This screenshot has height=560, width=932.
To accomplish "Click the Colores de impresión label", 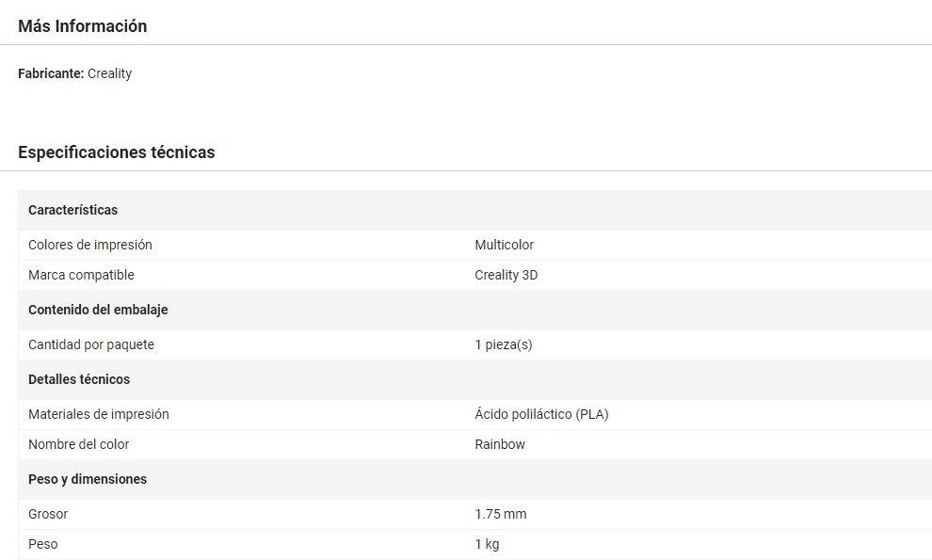I will tap(89, 245).
